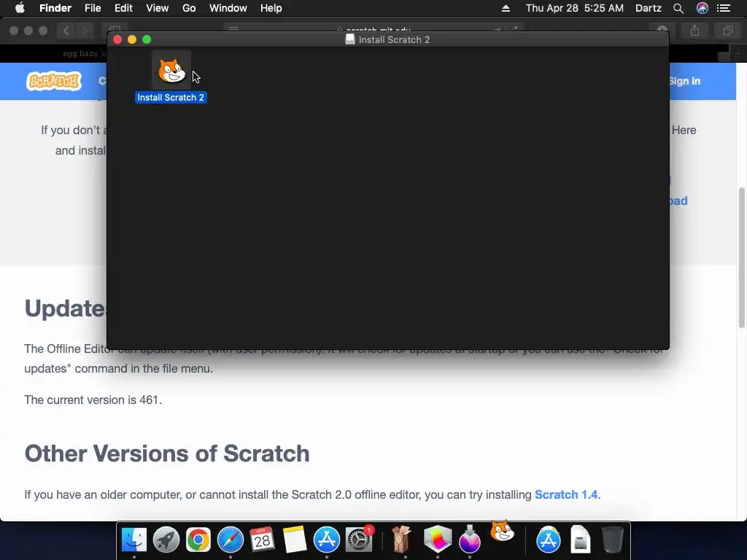Zoom the Install Scratch 2 window
The height and width of the screenshot is (560, 747).
(147, 39)
